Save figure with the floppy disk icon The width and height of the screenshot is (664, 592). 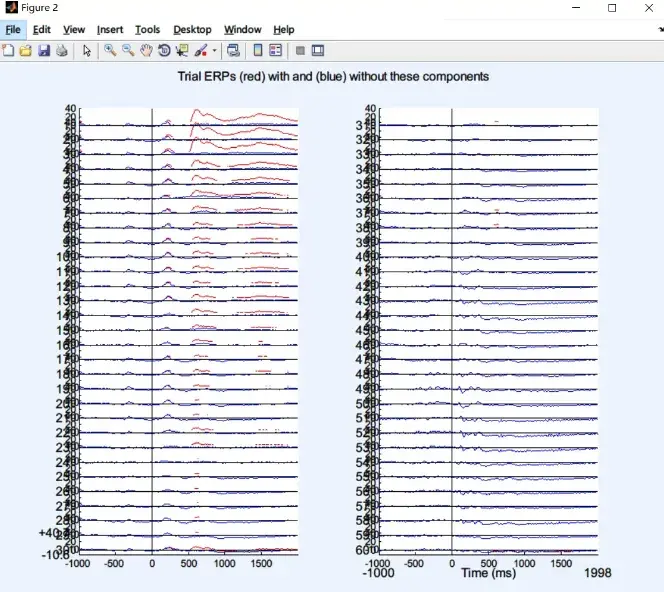pyautogui.click(x=44, y=51)
